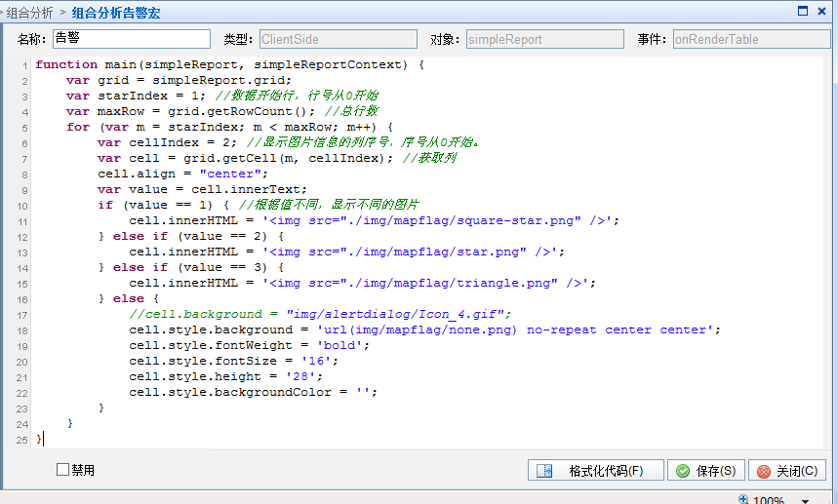Close the dialog with the X icon
The height and width of the screenshot is (504, 838).
coord(822,11)
